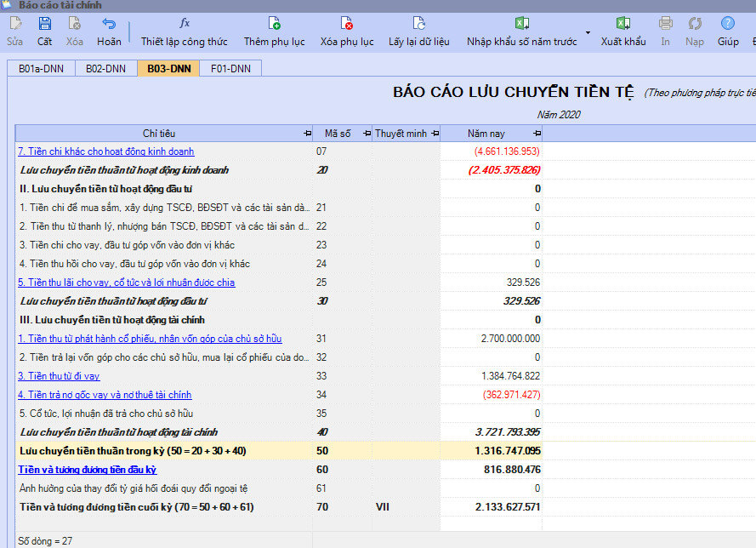Pin the Mã số column
756x548 pixels.
click(367, 133)
